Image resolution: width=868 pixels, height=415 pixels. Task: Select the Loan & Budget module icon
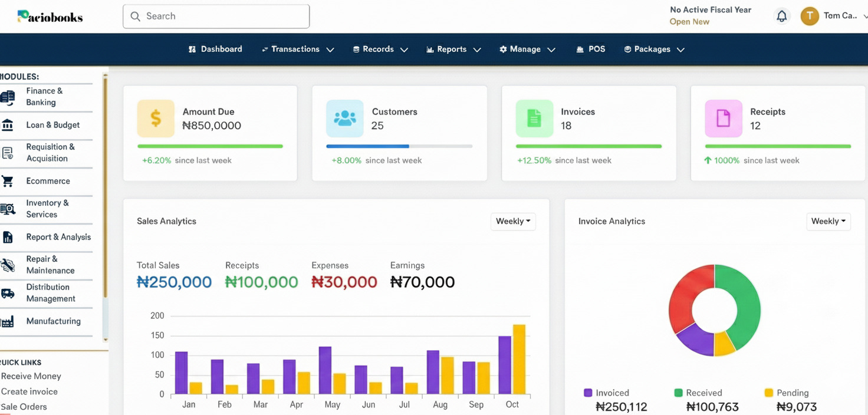9,124
